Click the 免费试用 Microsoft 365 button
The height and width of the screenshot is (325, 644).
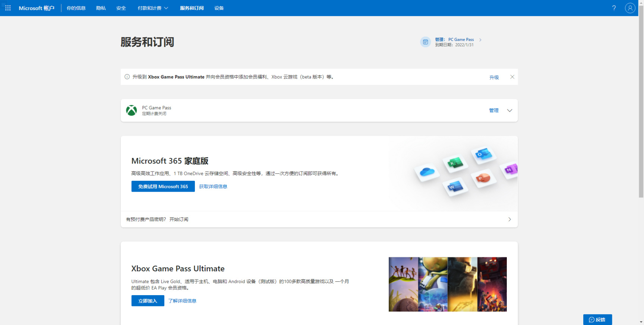[163, 186]
